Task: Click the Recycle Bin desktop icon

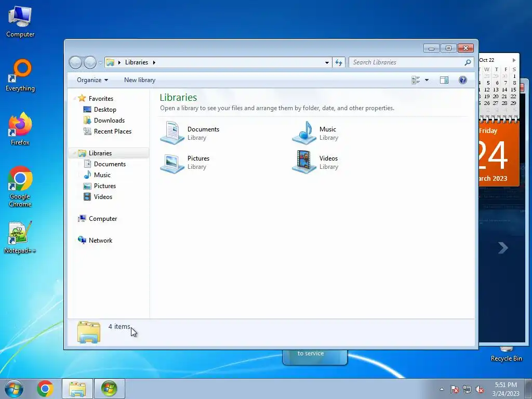Action: [506, 354]
